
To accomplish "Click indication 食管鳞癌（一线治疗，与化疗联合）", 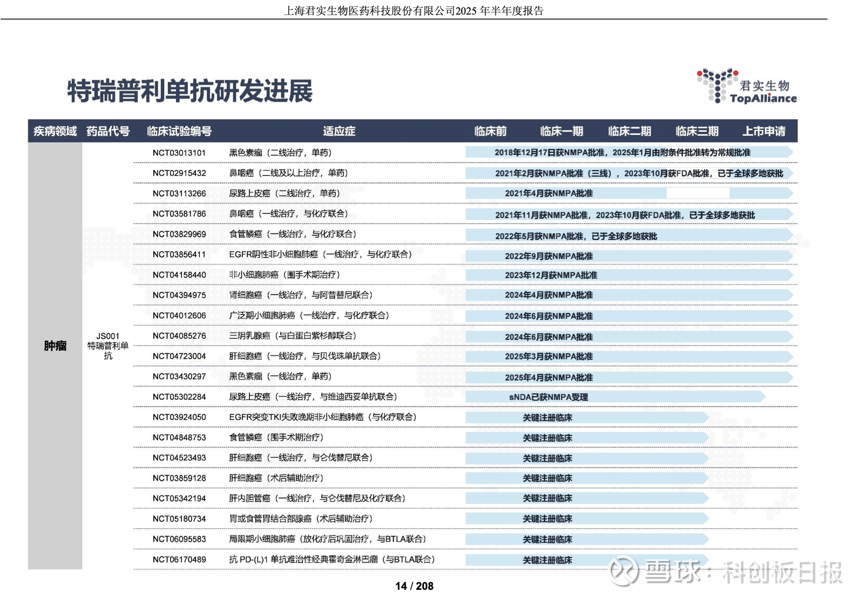I will point(293,234).
